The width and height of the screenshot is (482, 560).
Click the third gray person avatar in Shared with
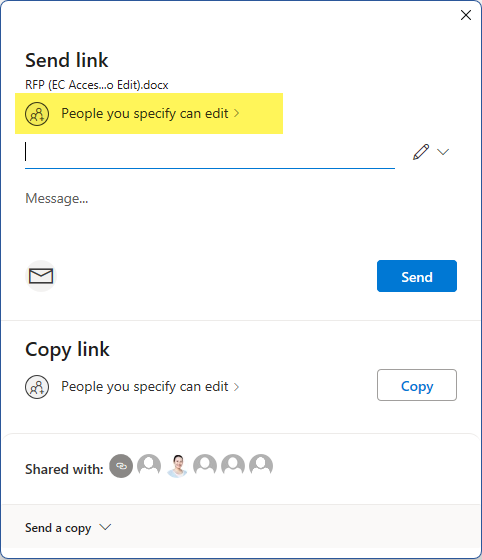[x=233, y=466]
